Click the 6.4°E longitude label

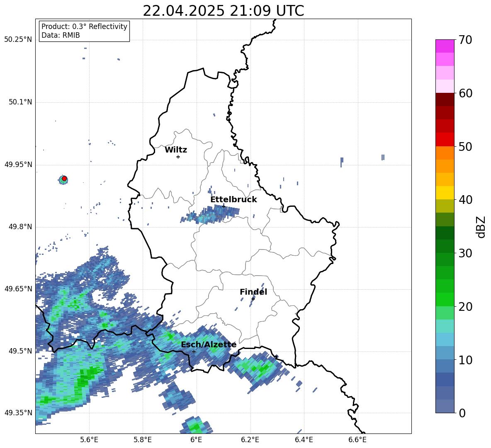coord(304,440)
